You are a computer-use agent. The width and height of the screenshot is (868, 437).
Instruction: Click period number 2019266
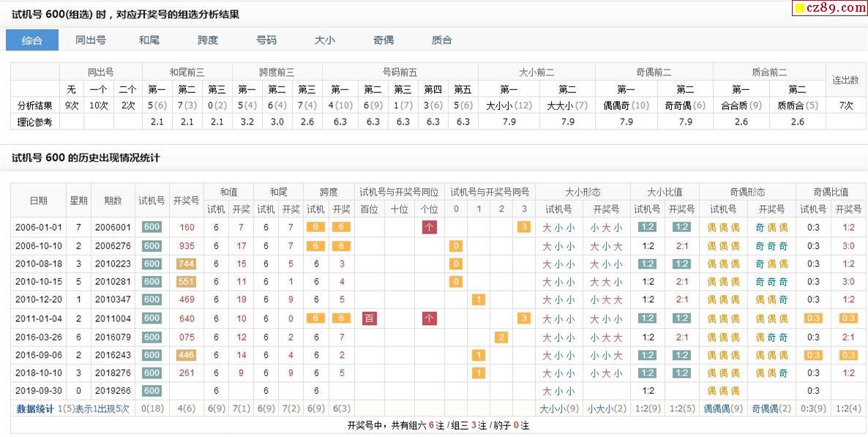click(x=113, y=391)
